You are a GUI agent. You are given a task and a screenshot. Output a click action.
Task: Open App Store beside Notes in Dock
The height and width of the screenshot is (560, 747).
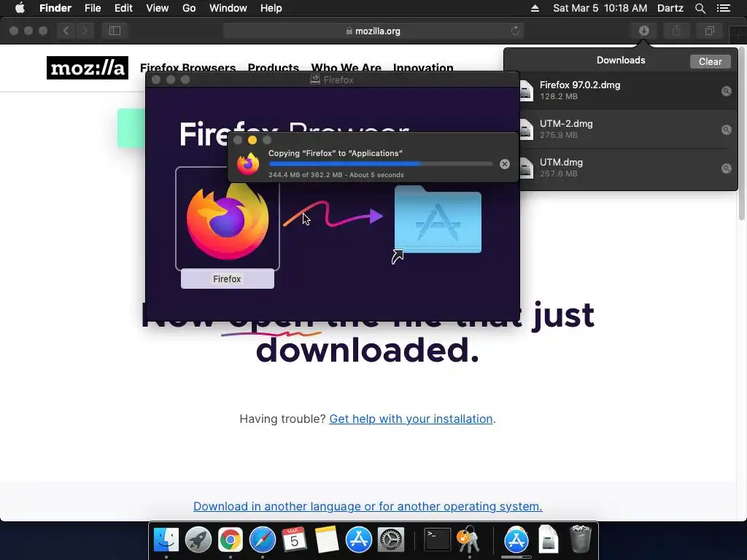359,540
